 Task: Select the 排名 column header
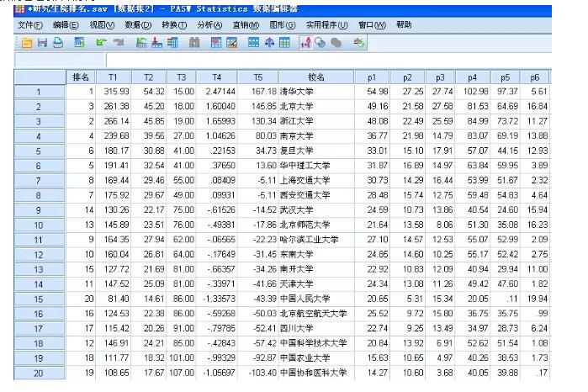tap(81, 77)
